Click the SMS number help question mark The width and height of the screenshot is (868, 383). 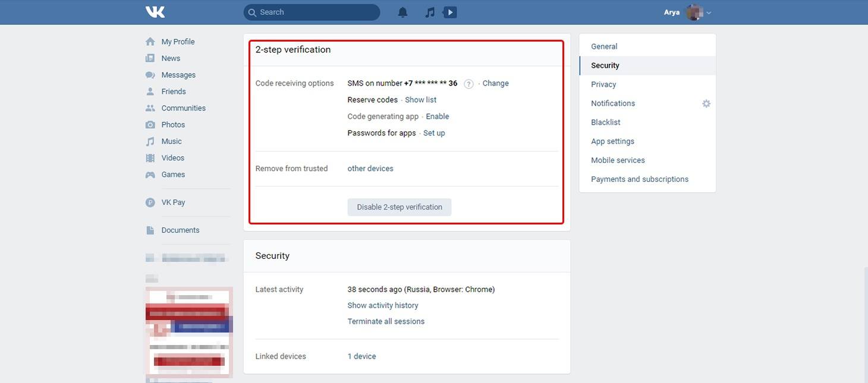[x=468, y=84]
